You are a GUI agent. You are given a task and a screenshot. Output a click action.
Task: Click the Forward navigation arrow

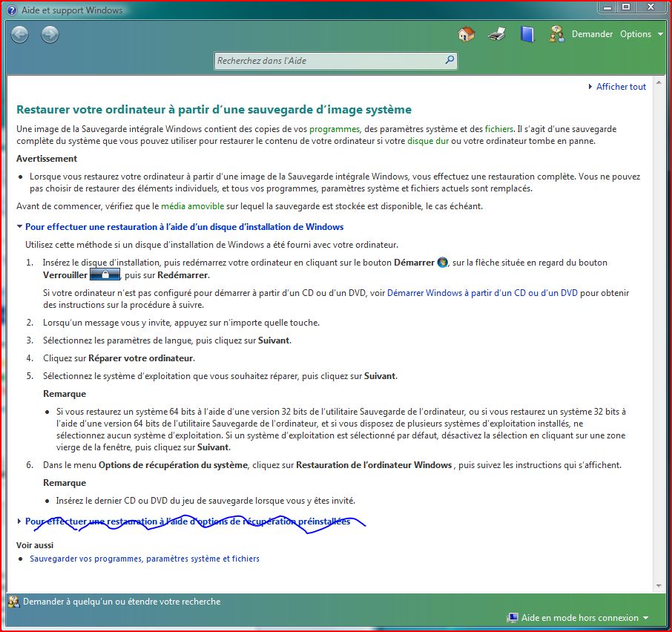50,34
